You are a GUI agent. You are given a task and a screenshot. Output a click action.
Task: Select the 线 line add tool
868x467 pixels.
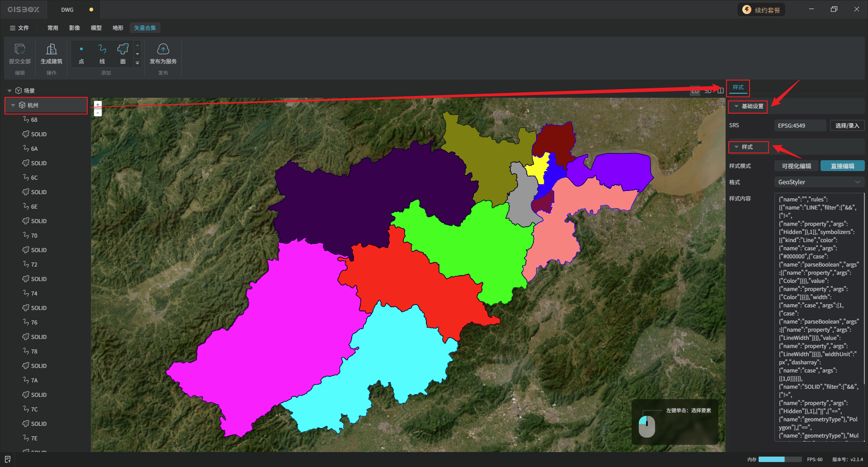[x=102, y=49]
